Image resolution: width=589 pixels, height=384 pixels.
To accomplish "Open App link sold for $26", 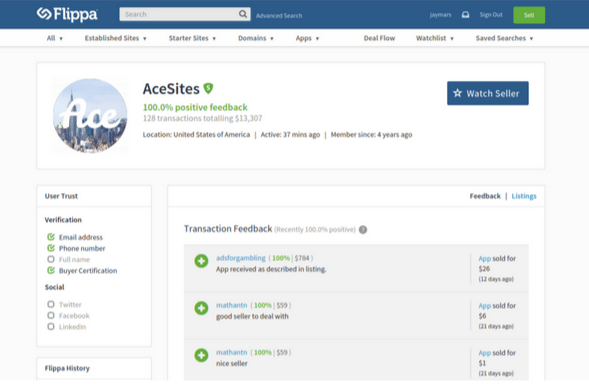I will tap(485, 259).
